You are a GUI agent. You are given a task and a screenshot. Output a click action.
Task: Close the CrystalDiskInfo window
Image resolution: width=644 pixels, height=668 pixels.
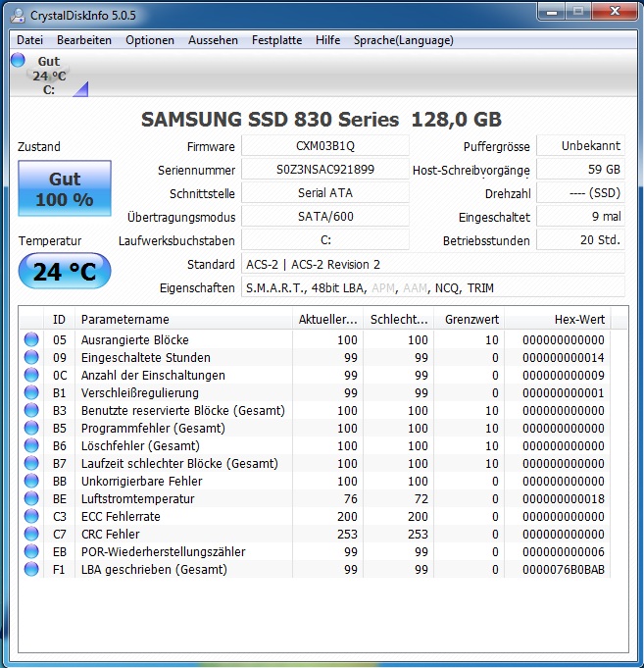615,12
